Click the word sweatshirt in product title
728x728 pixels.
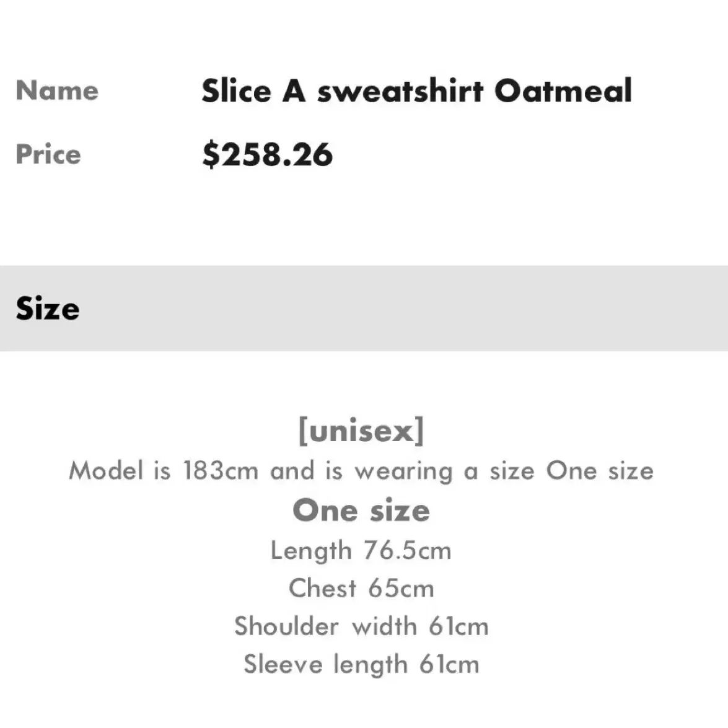(400, 92)
